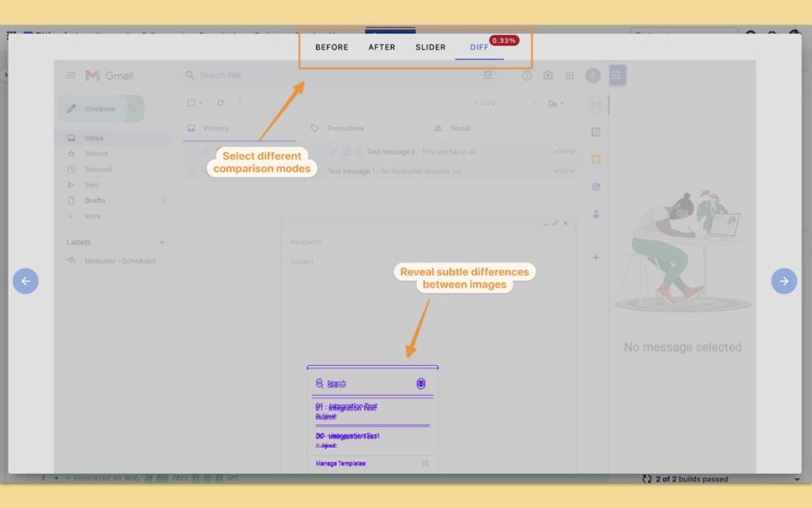
Task: Expand the More folders list
Action: 112,216
